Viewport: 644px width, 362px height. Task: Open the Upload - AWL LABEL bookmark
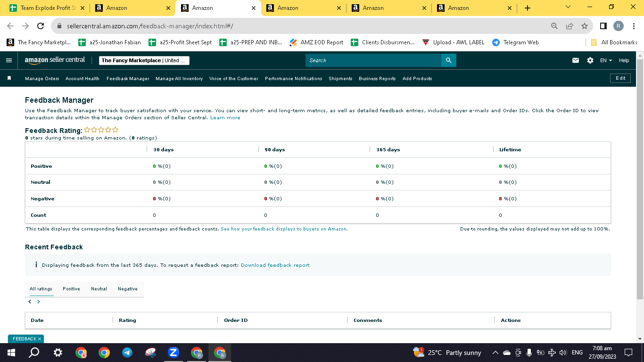(x=454, y=42)
